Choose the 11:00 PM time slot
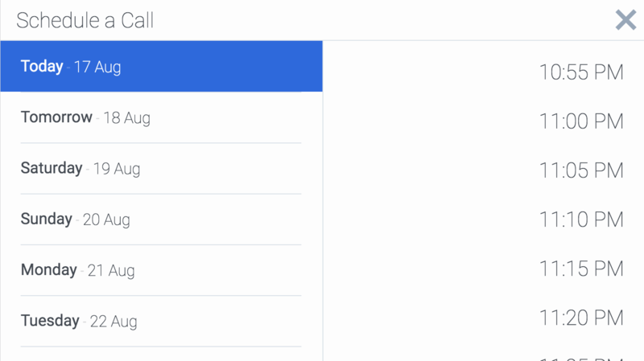Viewport: 644px width, 361px height. [580, 121]
